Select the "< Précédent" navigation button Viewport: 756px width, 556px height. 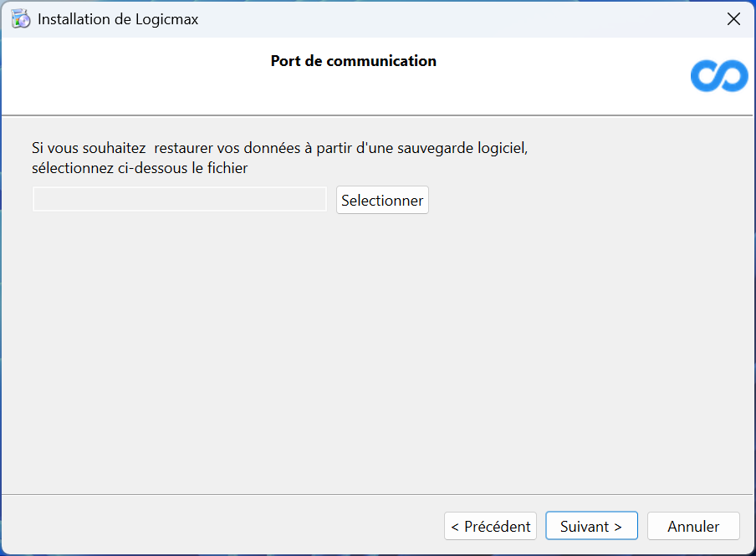tap(490, 526)
